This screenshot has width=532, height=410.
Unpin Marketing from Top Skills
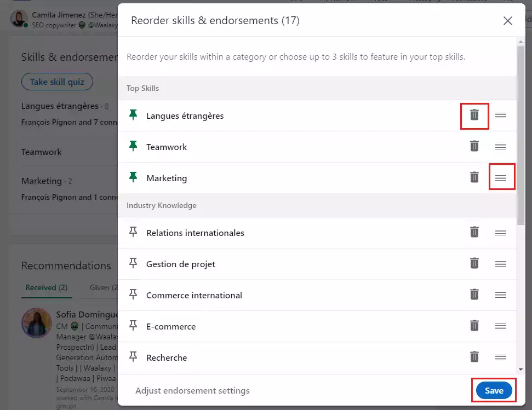click(x=132, y=178)
